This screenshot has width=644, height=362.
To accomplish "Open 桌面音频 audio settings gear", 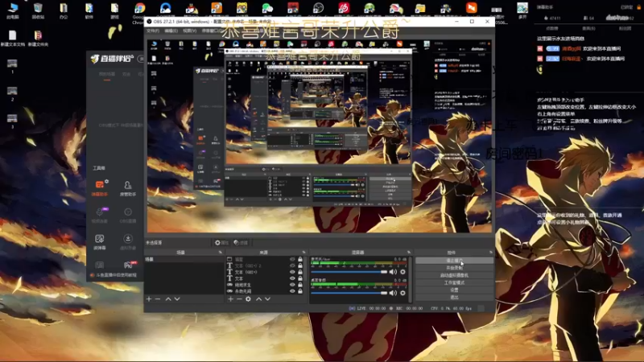I will 402,293.
